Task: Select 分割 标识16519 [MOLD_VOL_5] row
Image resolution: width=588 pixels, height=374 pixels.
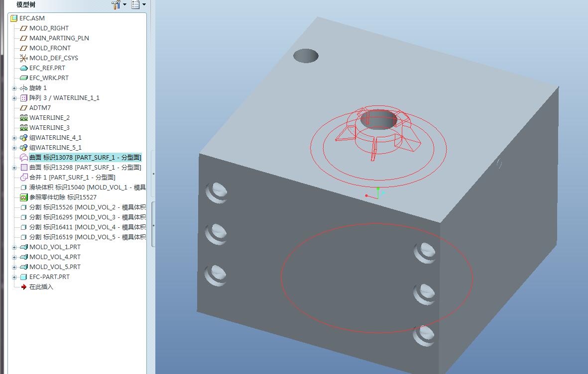Action: pyautogui.click(x=87, y=237)
